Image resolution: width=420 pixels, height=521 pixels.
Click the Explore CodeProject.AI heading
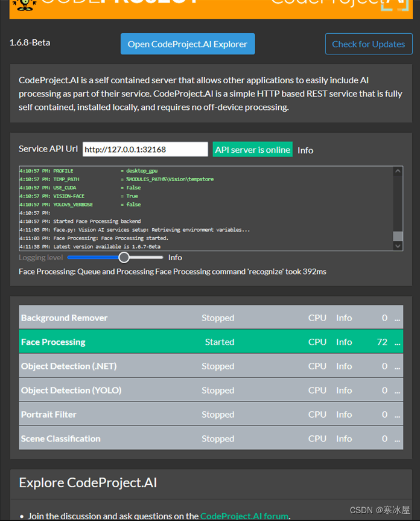coord(88,483)
